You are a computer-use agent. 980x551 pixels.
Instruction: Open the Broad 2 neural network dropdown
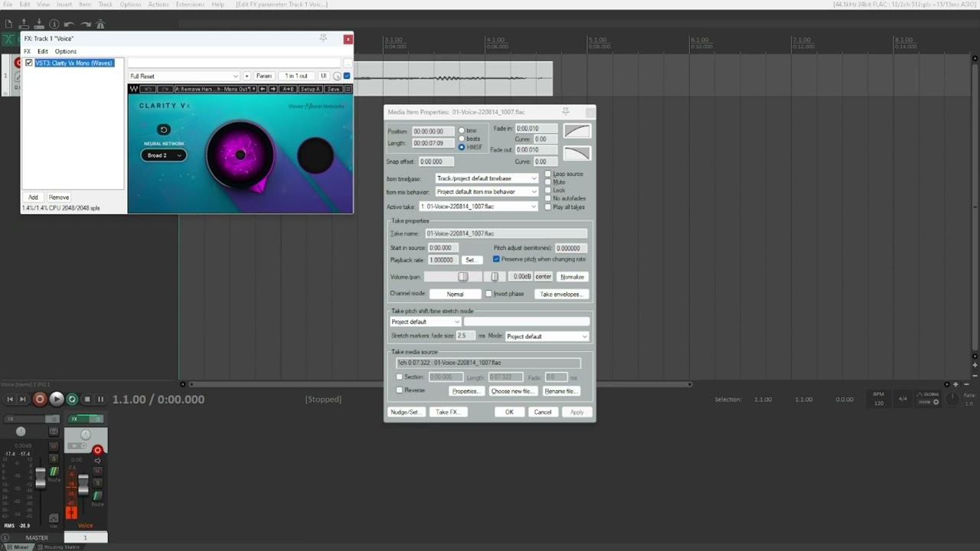coord(164,155)
